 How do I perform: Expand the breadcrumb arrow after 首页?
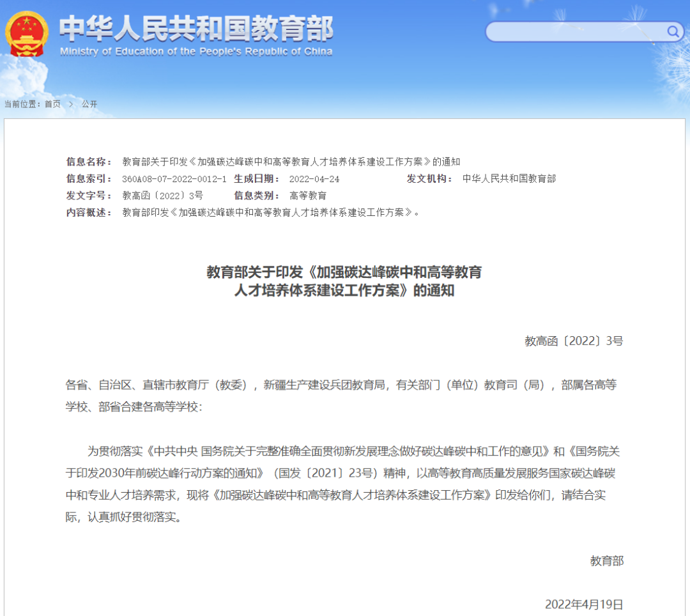70,104
